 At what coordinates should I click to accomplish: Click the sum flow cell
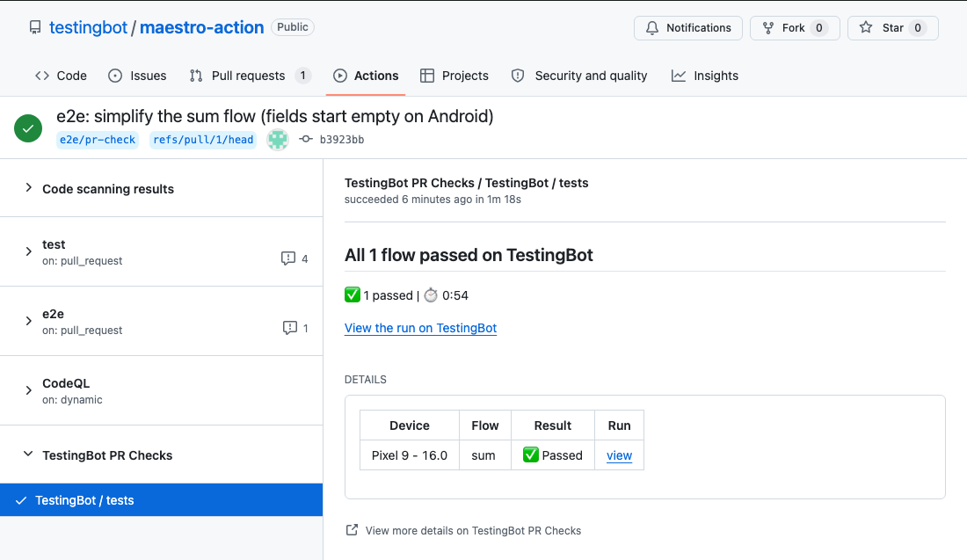(x=484, y=455)
